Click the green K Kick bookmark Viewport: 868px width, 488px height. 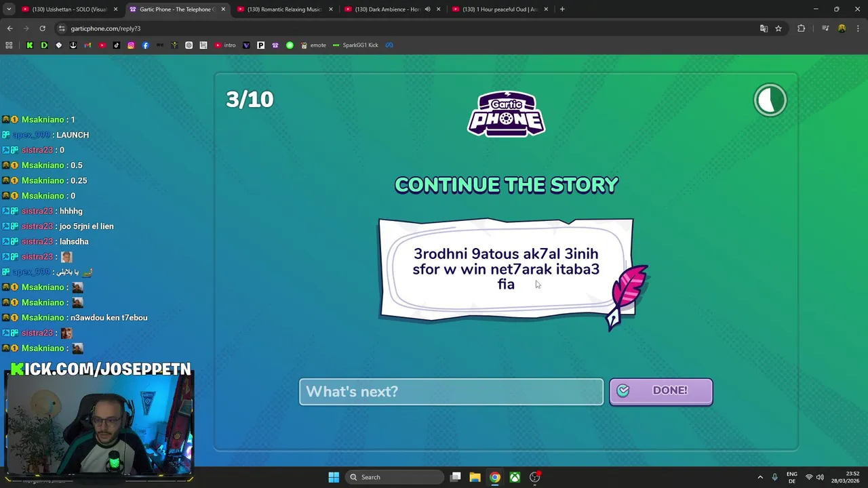tap(29, 45)
